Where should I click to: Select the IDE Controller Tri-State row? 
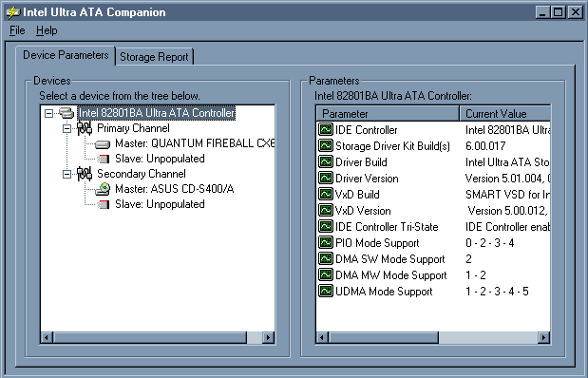point(433,226)
